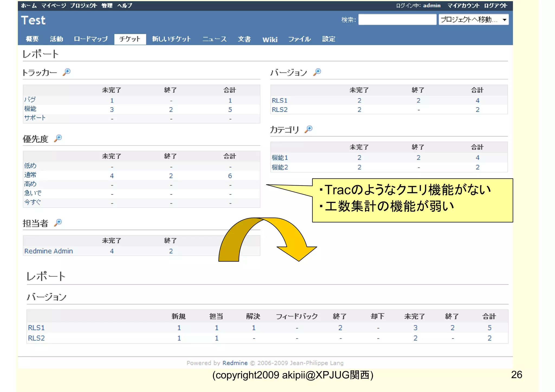Switch to the チケット tab
Screen dimensions: 555x392
click(130, 39)
